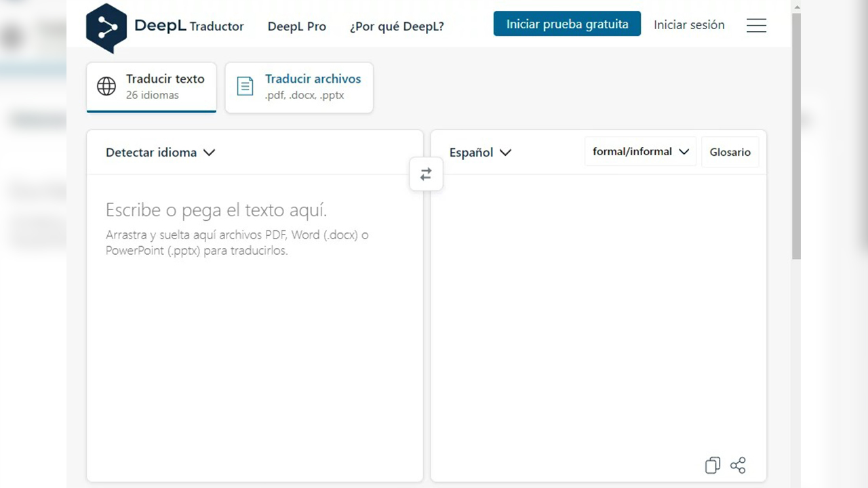Viewport: 868px width, 488px height.
Task: Open the DeepL Pro menu item
Action: [296, 26]
